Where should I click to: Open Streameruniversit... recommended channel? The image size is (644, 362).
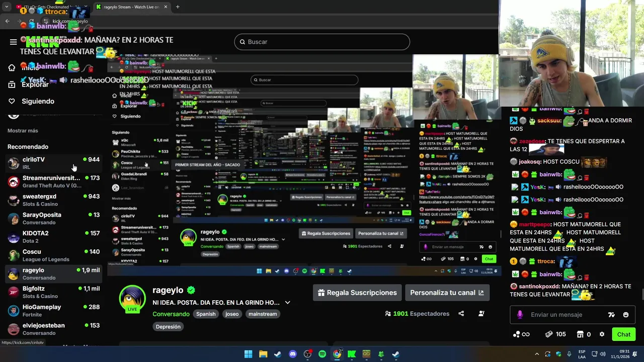53,182
